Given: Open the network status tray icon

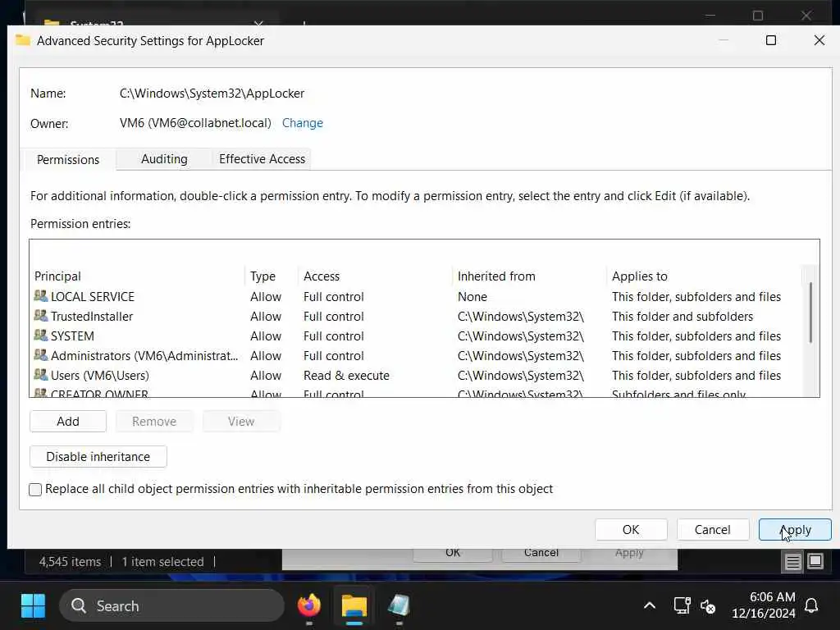Looking at the screenshot, I should pos(682,606).
